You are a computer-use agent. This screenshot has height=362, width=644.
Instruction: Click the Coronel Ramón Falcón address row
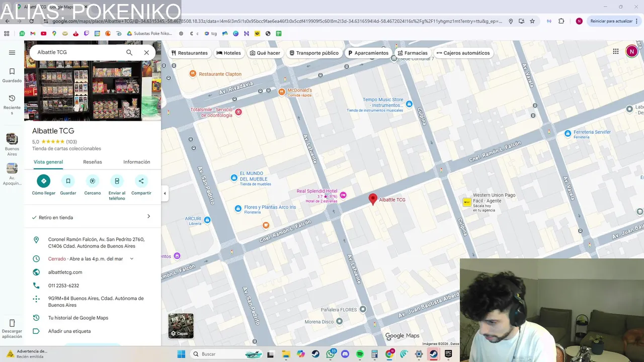[x=93, y=243]
